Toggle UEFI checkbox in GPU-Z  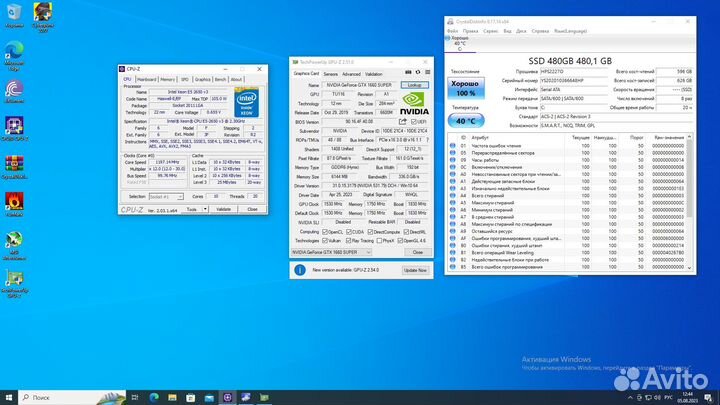pos(414,122)
